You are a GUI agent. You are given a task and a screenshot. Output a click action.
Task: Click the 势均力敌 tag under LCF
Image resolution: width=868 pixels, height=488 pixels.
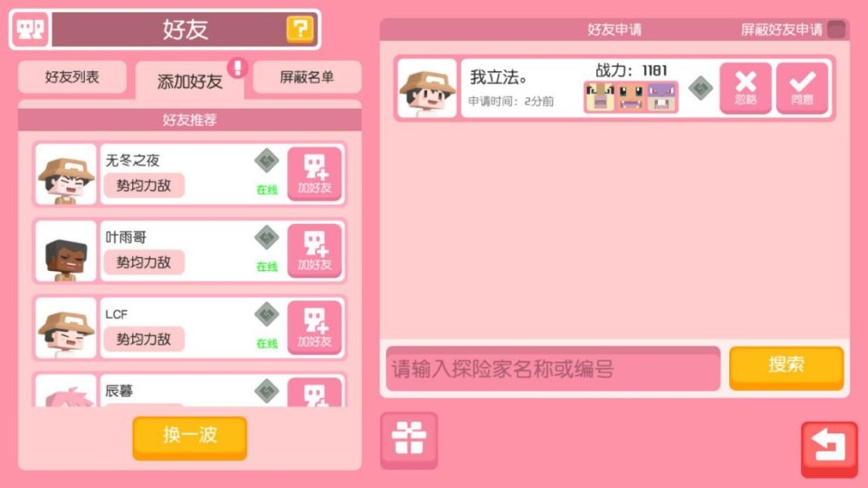click(144, 339)
